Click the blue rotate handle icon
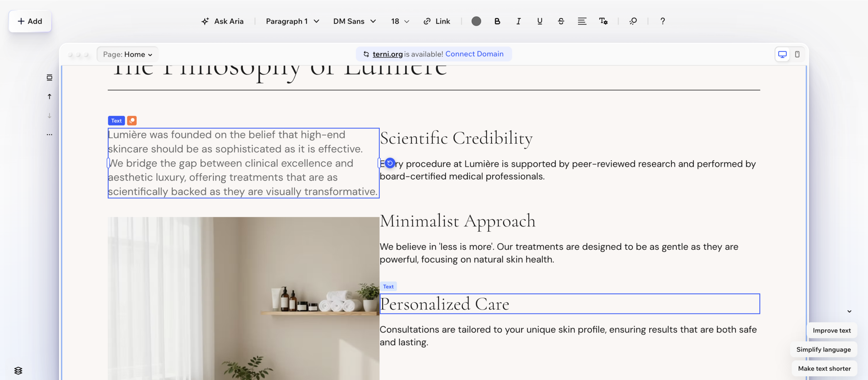Image resolution: width=868 pixels, height=380 pixels. point(390,163)
